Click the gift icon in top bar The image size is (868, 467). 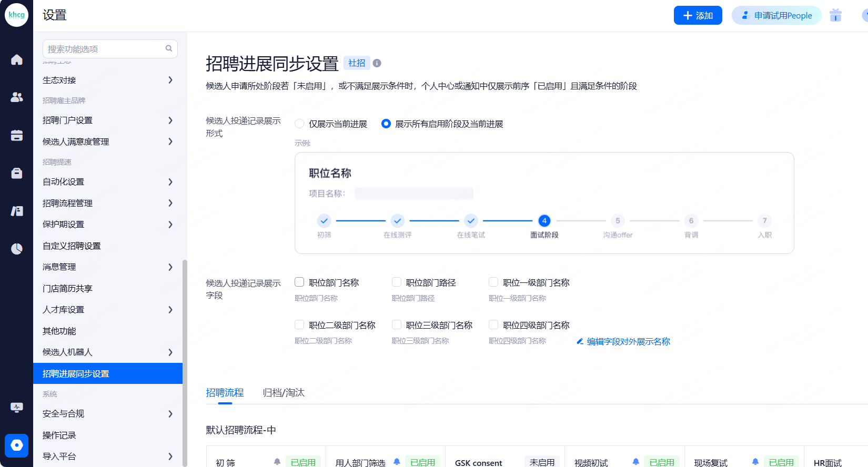point(835,15)
